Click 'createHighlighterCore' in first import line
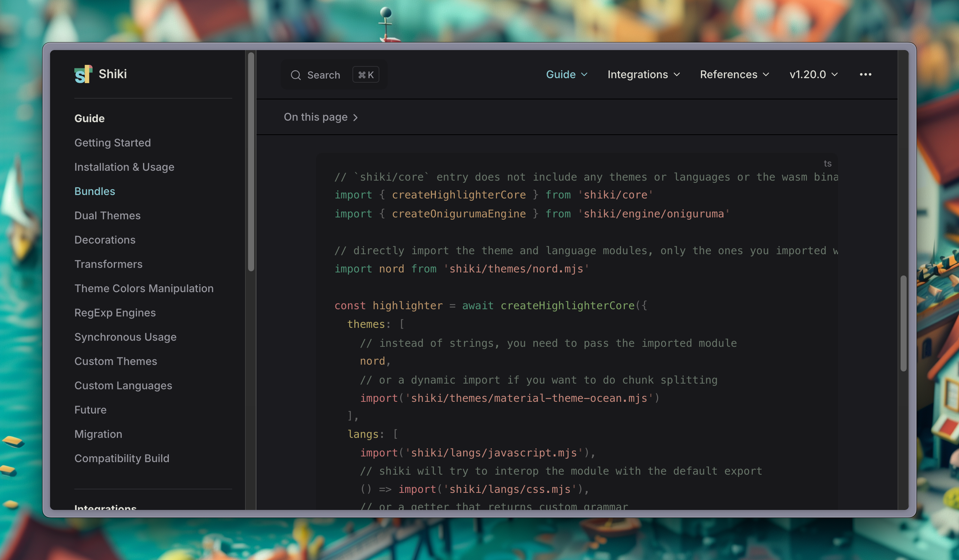959x560 pixels. [459, 195]
